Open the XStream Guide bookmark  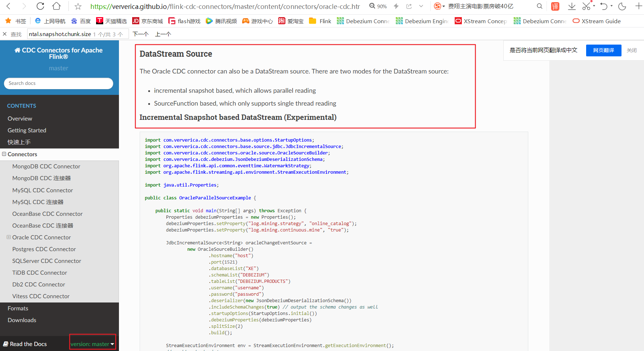point(596,21)
